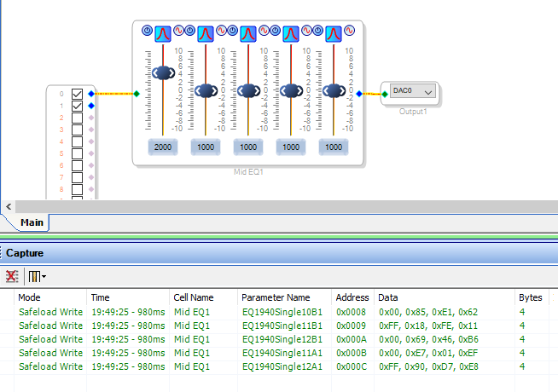This screenshot has width=558, height=392.
Task: Open the Capture columns chooser icon
Action: 37,276
